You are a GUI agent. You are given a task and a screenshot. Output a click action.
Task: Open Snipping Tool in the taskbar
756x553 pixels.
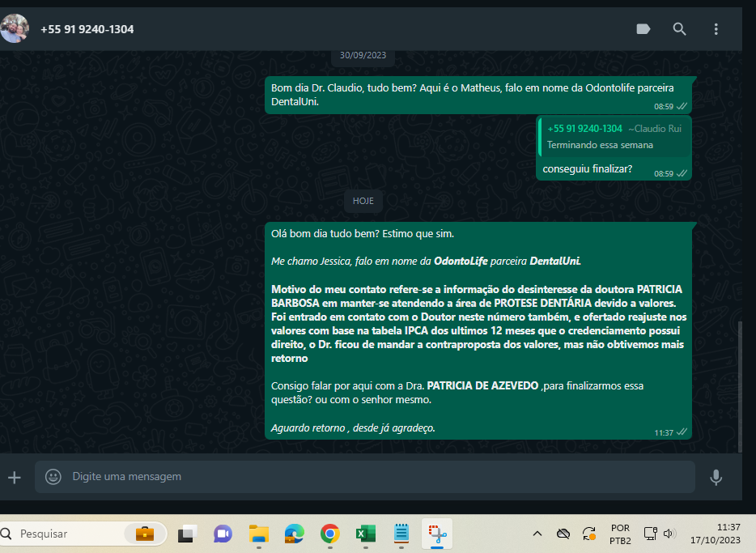click(x=437, y=534)
